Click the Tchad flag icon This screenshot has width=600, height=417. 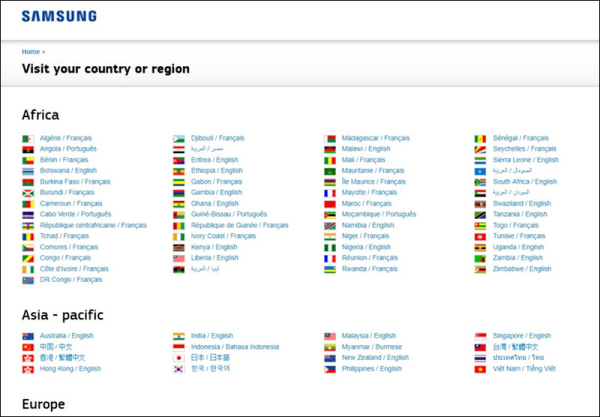[x=28, y=237]
